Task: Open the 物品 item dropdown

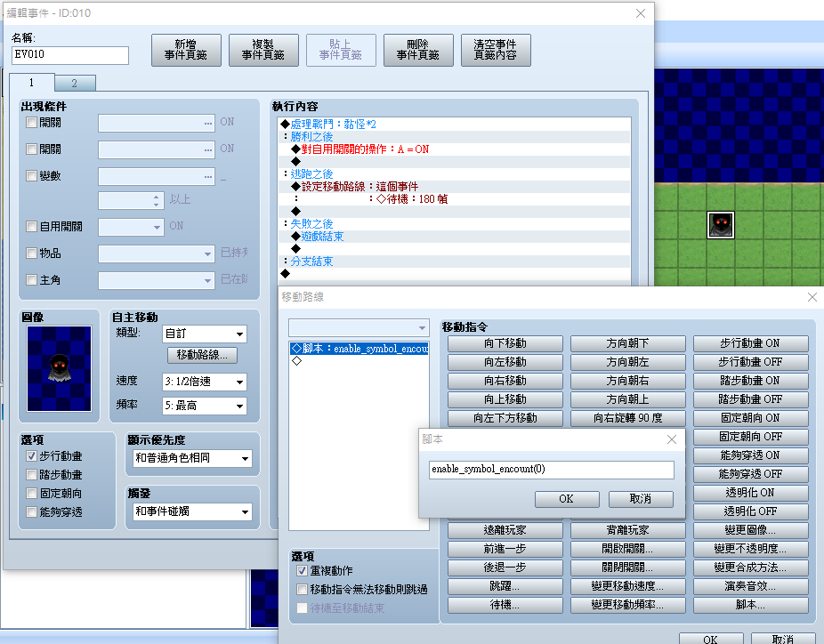Action: point(157,254)
